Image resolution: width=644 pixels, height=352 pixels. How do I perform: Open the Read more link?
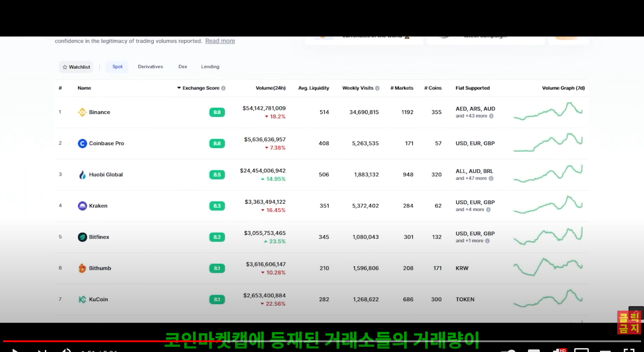pos(220,41)
